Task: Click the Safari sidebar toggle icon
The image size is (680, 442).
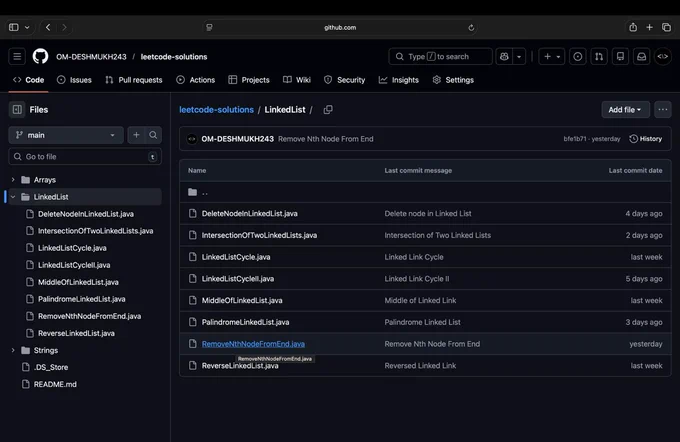Action: click(14, 27)
